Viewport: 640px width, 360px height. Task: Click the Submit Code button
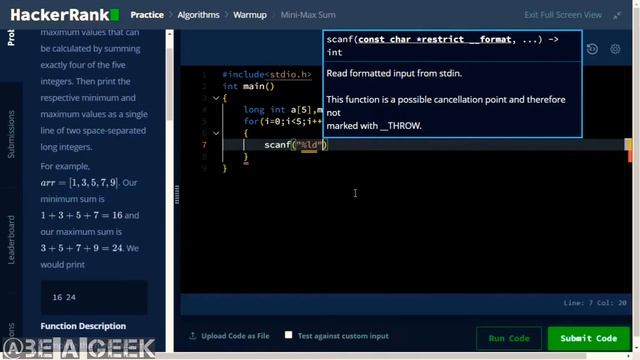(589, 338)
